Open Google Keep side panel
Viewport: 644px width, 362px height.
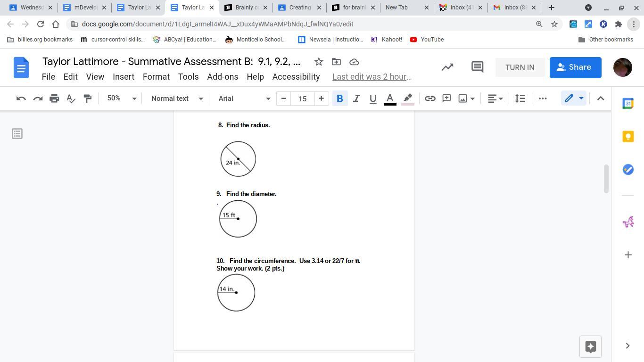click(x=628, y=137)
